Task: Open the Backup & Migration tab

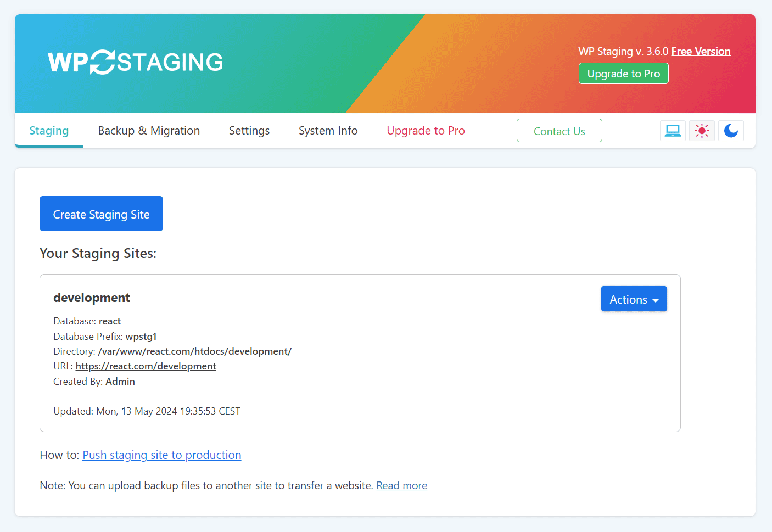Action: pyautogui.click(x=149, y=131)
